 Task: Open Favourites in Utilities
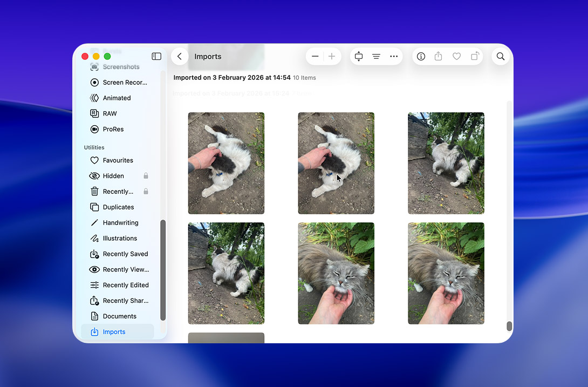[x=118, y=160]
